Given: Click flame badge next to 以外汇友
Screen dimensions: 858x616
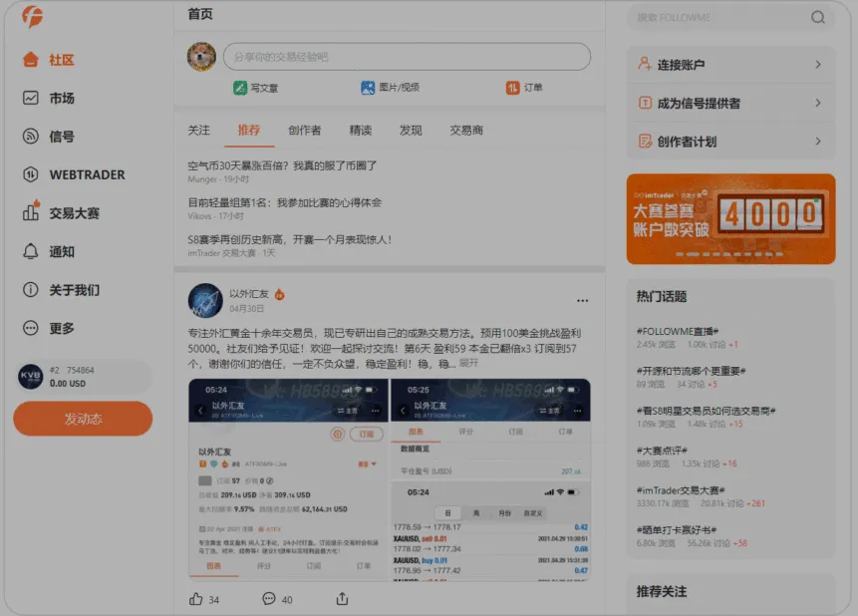Looking at the screenshot, I should point(280,294).
